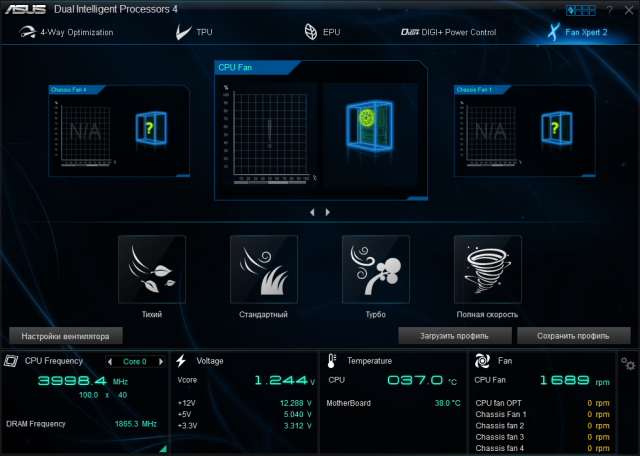Click the help question mark icon

click(x=609, y=10)
